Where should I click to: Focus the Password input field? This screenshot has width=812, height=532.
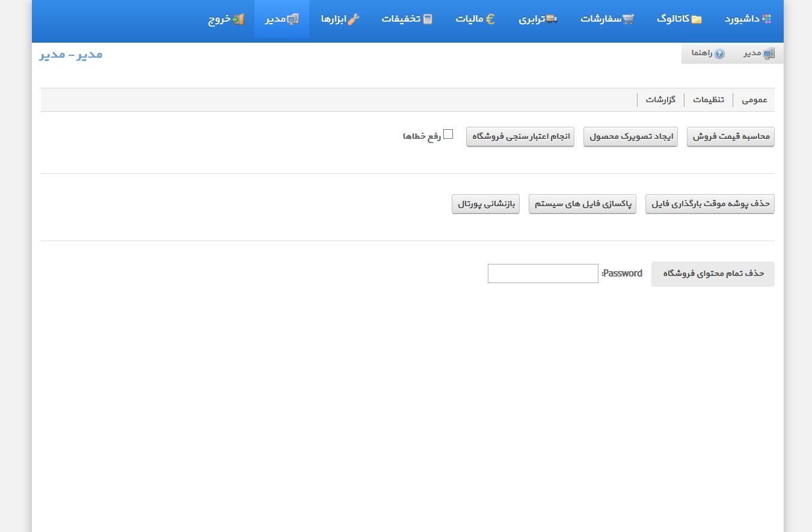pos(543,274)
